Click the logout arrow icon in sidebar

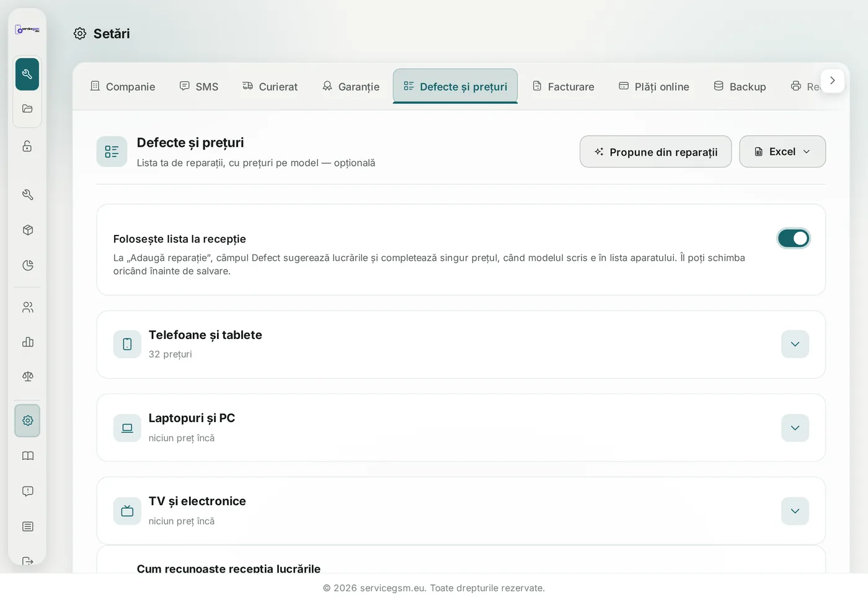[27, 561]
